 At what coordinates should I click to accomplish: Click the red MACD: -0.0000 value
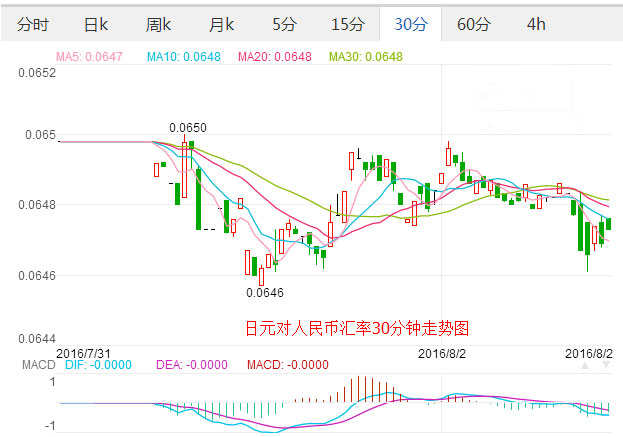[x=288, y=365]
